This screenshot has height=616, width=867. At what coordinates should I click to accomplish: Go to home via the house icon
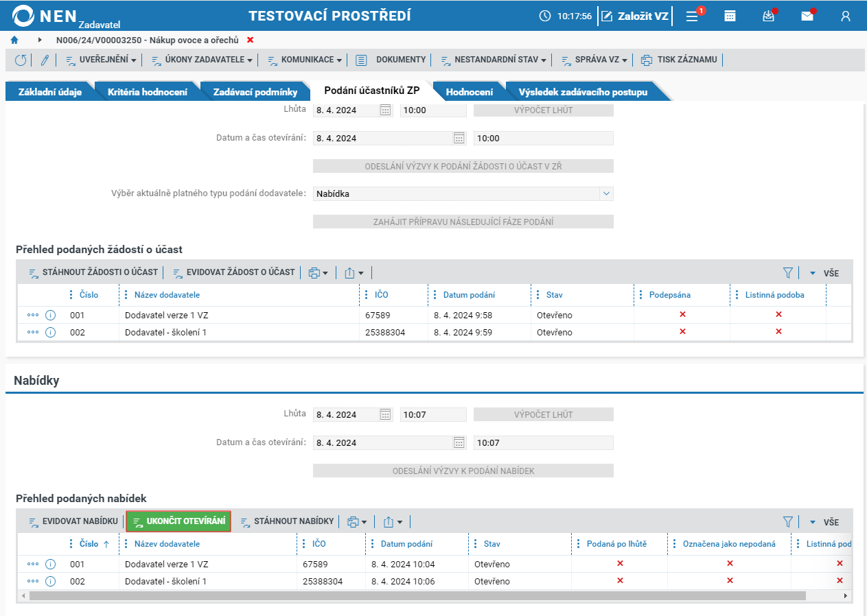[14, 40]
